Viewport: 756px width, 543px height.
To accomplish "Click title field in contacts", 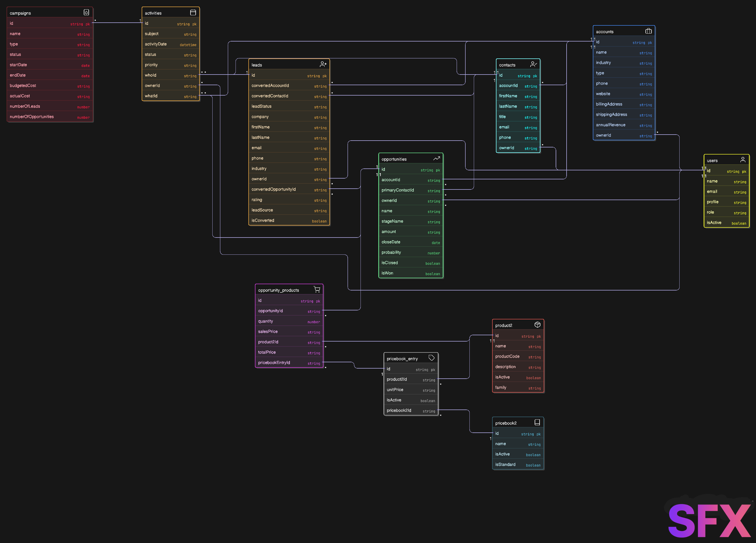I will [518, 117].
